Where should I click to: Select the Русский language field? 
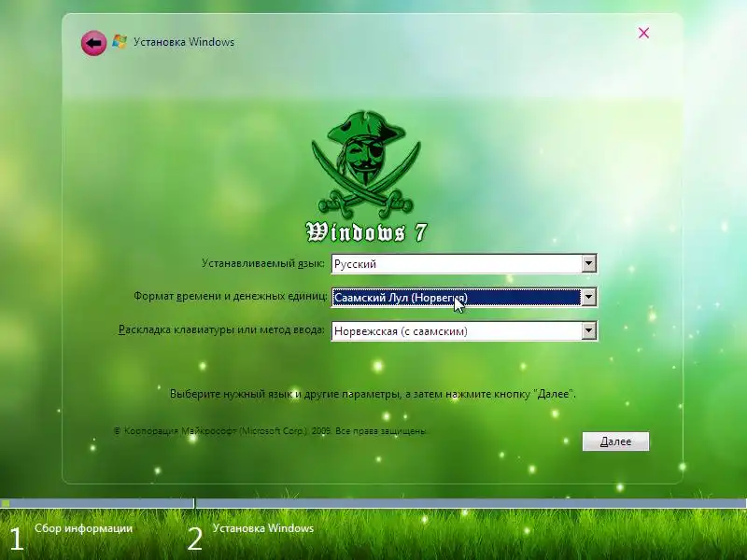pos(464,263)
